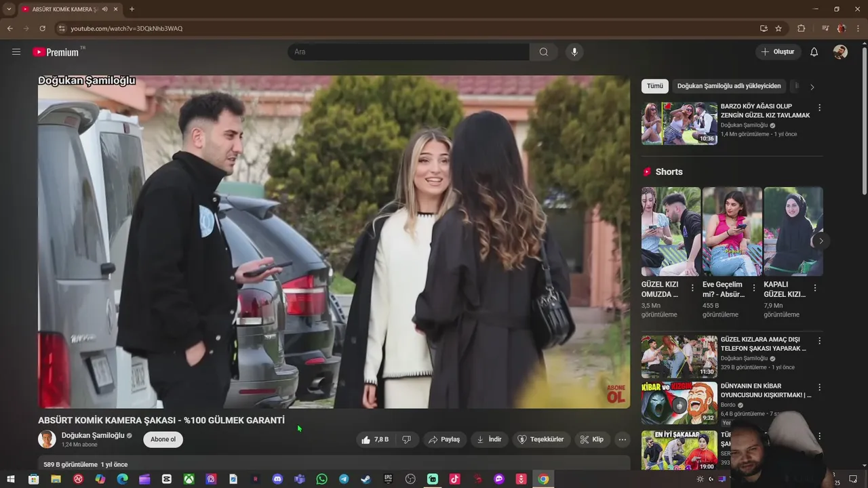Open BARZO KÖY AĞASI video thumbnail
This screenshot has height=488, width=868.
679,123
